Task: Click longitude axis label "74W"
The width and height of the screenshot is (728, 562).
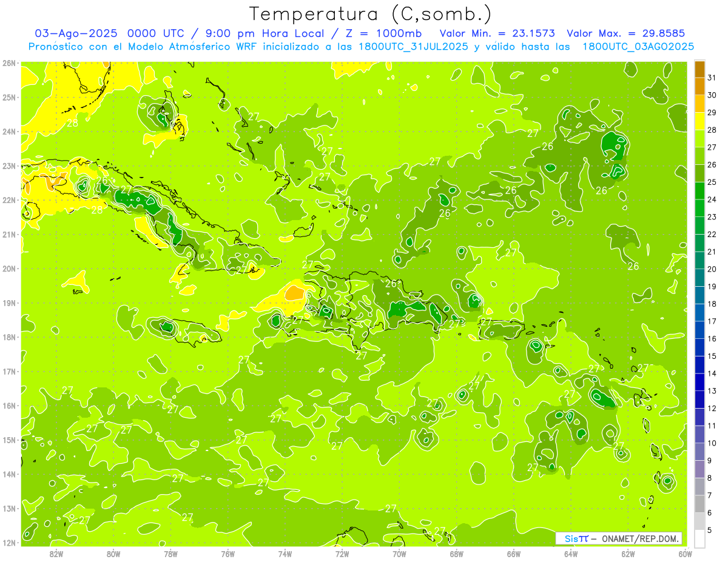Action: point(285,553)
